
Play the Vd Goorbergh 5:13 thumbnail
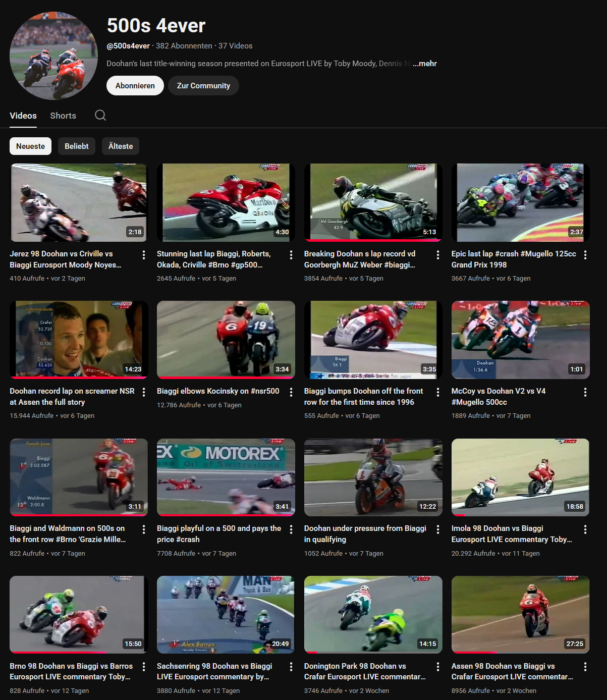(373, 202)
